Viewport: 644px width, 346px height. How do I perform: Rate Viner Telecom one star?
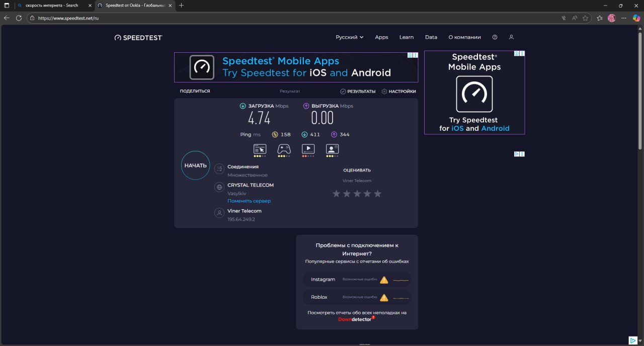[336, 194]
